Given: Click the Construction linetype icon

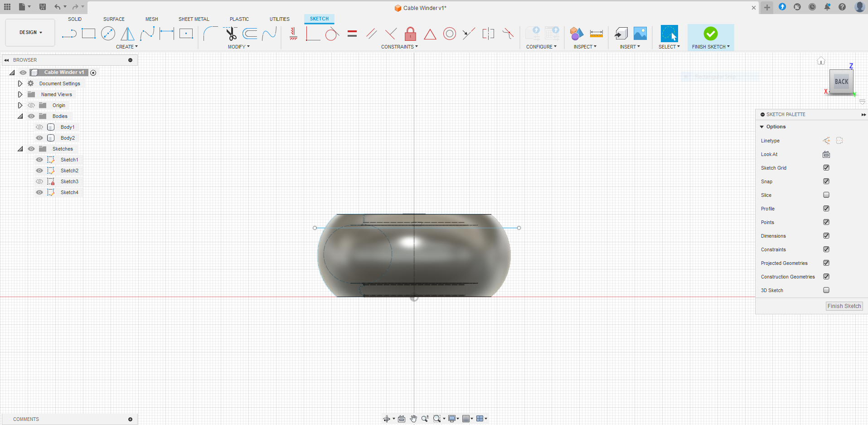Looking at the screenshot, I should pyautogui.click(x=826, y=141).
